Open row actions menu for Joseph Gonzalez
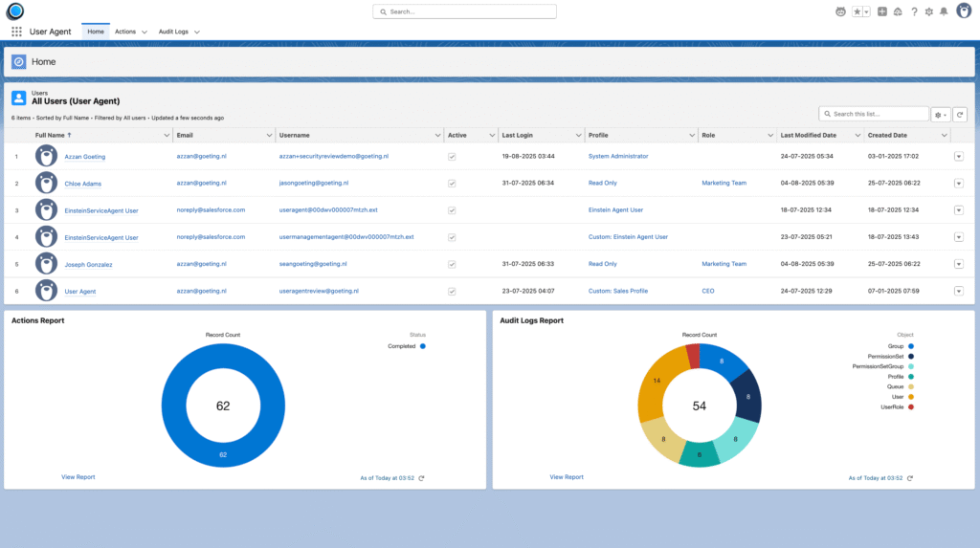Screen dimensions: 980x548 958,264
